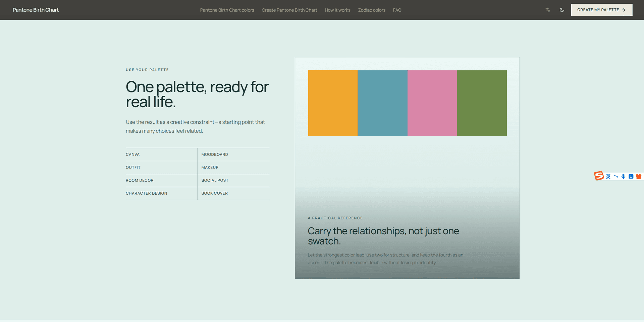The height and width of the screenshot is (322, 644).
Task: Select the teal blue color swatch
Action: (x=382, y=103)
